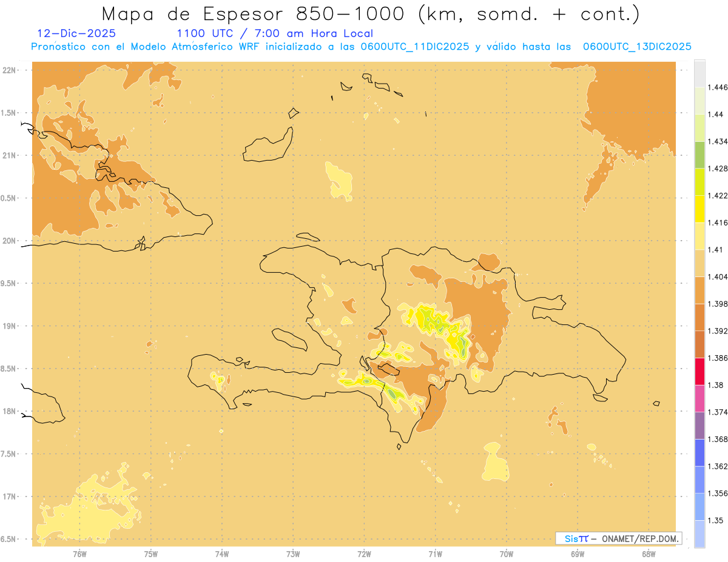The height and width of the screenshot is (562, 728).
Task: Click the colorbar value 1.356
Action: click(718, 493)
